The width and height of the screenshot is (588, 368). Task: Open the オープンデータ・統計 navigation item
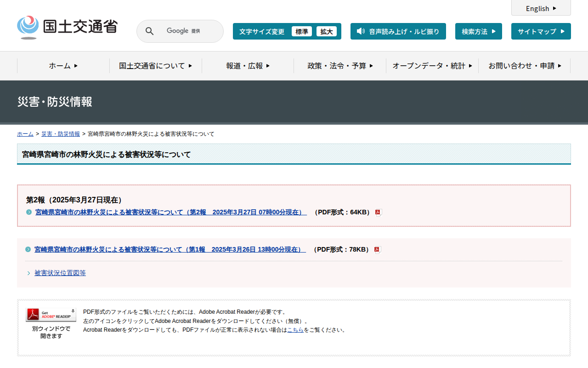pos(432,66)
